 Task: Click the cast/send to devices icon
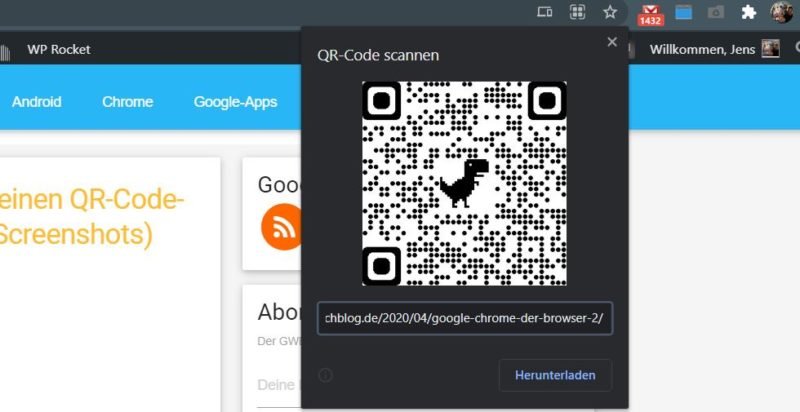point(545,12)
